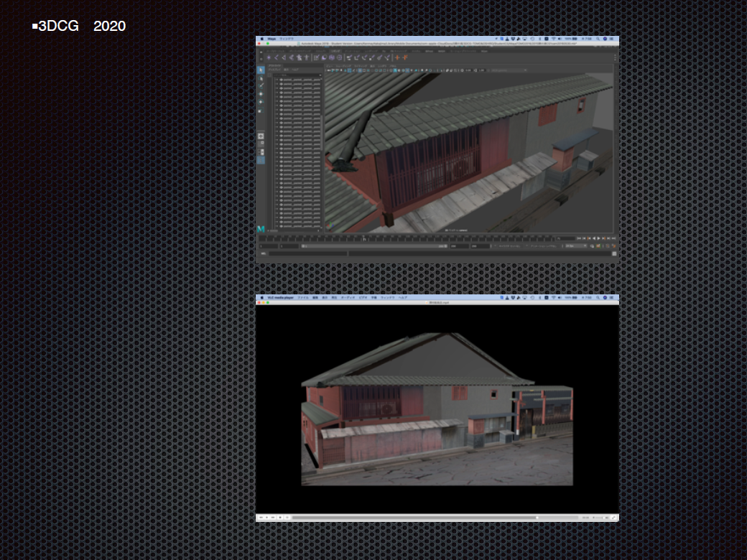This screenshot has width=747, height=560.
Task: Select the arrow Select tool in Maya's toolbox
Action: (x=260, y=70)
